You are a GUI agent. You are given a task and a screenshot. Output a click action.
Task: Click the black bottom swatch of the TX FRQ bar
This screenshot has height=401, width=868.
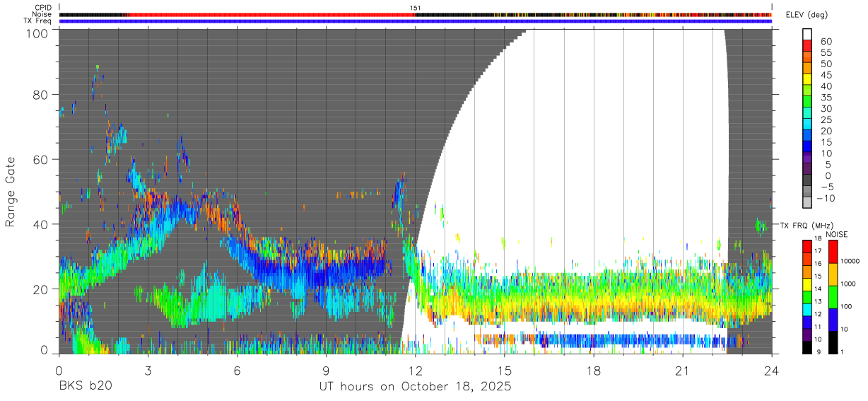[807, 347]
